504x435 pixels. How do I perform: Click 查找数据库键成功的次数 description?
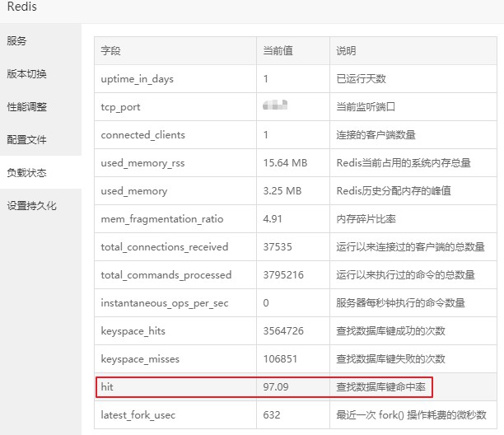[x=390, y=331]
